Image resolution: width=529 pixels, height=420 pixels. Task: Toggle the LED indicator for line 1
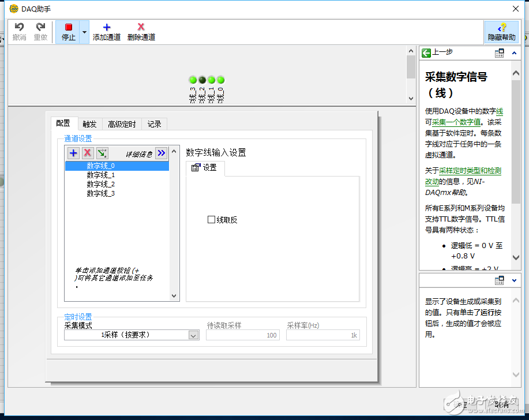pos(211,80)
